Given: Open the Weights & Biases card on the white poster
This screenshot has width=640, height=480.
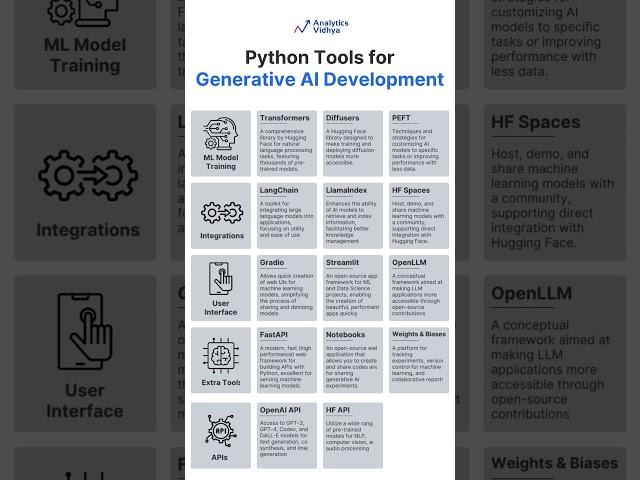Looking at the screenshot, I should click(419, 360).
